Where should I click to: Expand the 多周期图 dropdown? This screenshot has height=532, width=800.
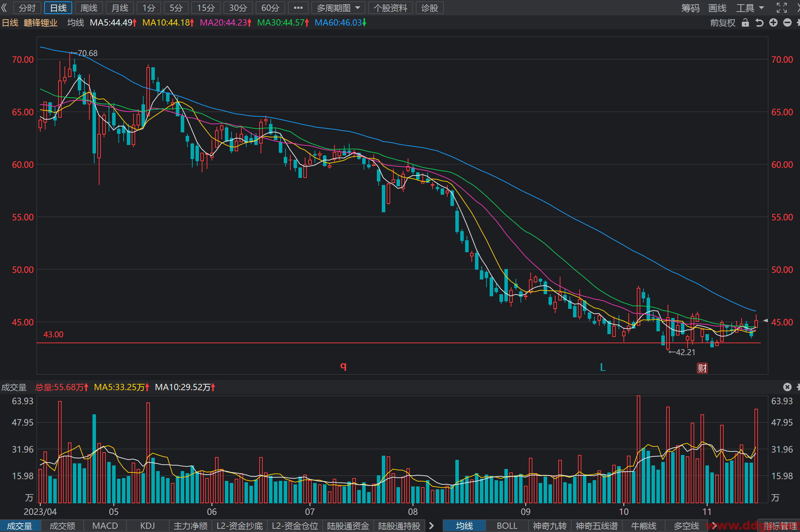click(338, 8)
